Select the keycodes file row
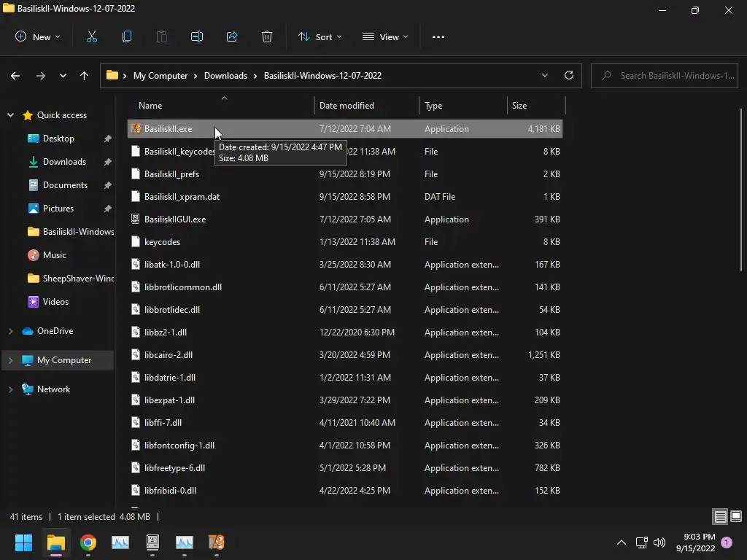The image size is (747, 560). [345, 242]
